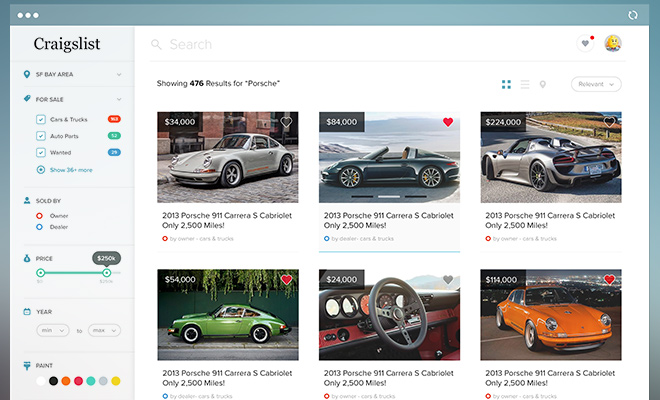Click the price slider maximum handle
Screen dimensions: 660x400
point(107,273)
